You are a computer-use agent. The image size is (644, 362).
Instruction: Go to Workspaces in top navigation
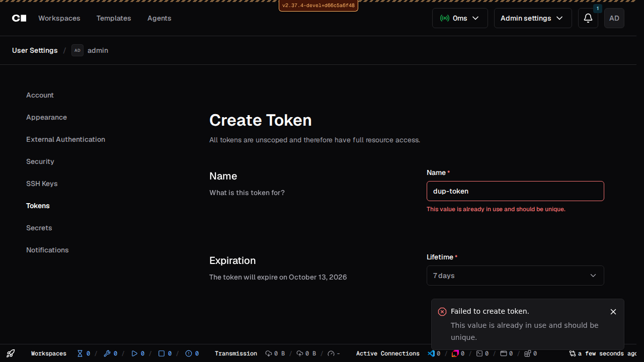click(59, 18)
